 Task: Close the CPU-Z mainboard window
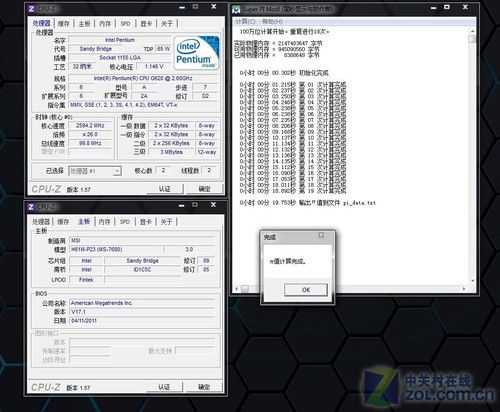click(x=214, y=205)
